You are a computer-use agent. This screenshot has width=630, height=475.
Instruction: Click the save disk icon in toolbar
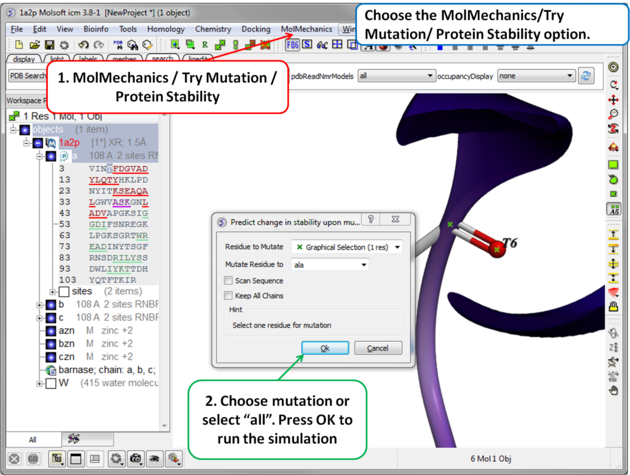49,45
